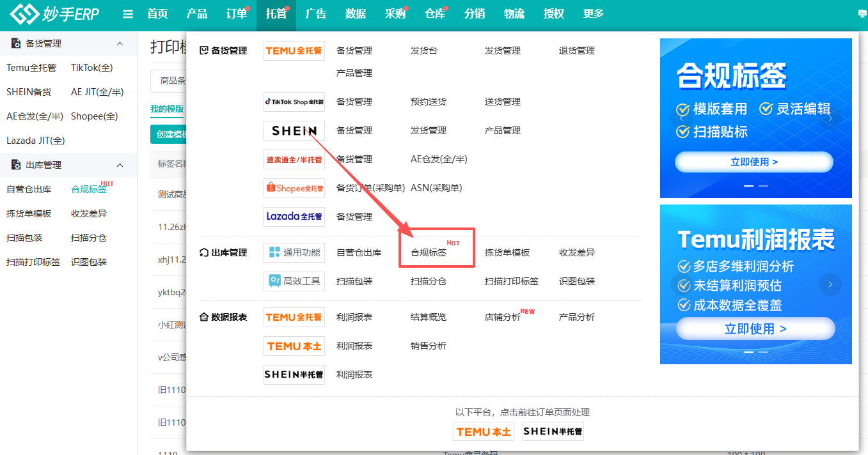Image resolution: width=868 pixels, height=455 pixels.
Task: Click the TEMU本土 icon under 数据报表
Action: click(x=294, y=346)
